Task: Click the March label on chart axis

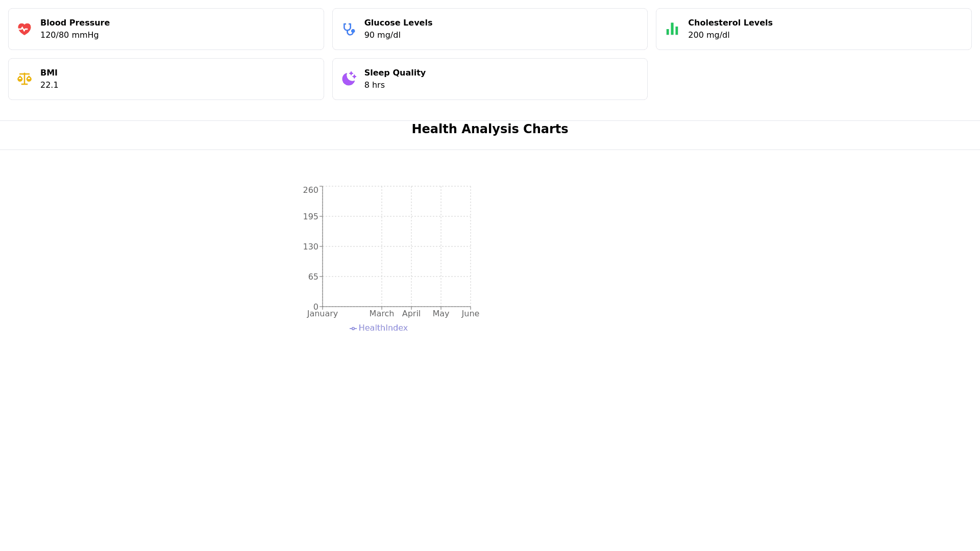Action: 381,314
